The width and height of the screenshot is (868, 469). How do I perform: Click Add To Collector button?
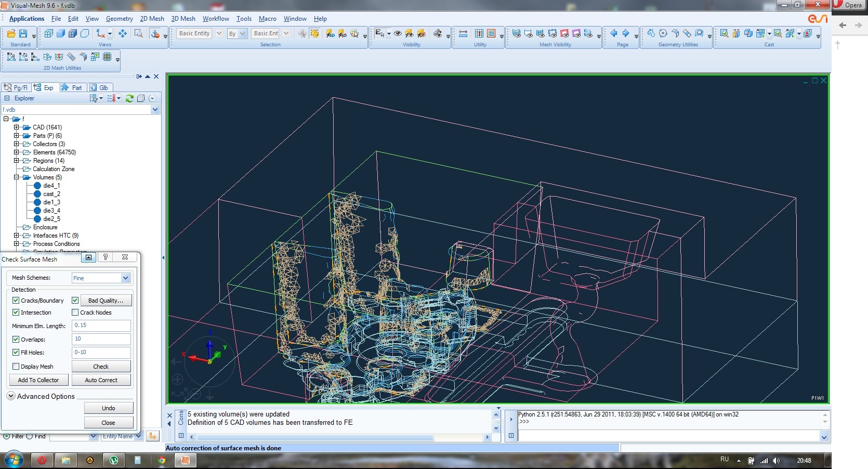point(38,380)
